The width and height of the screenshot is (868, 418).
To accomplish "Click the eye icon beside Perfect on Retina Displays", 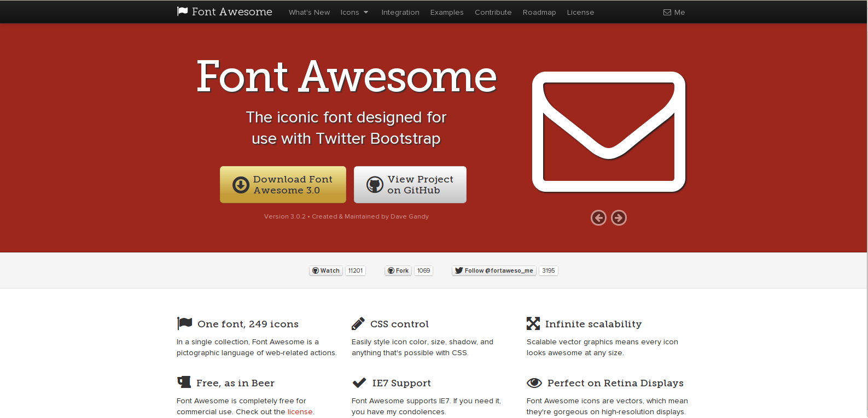I will pos(534,382).
